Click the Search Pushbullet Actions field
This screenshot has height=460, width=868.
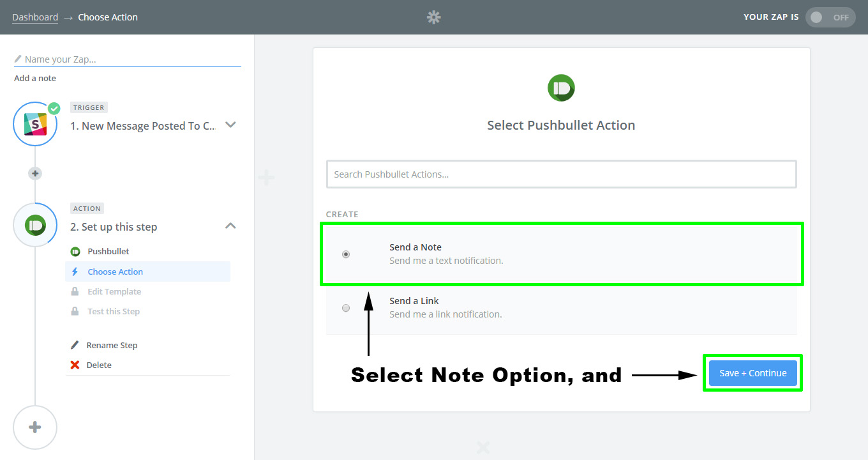coord(561,174)
